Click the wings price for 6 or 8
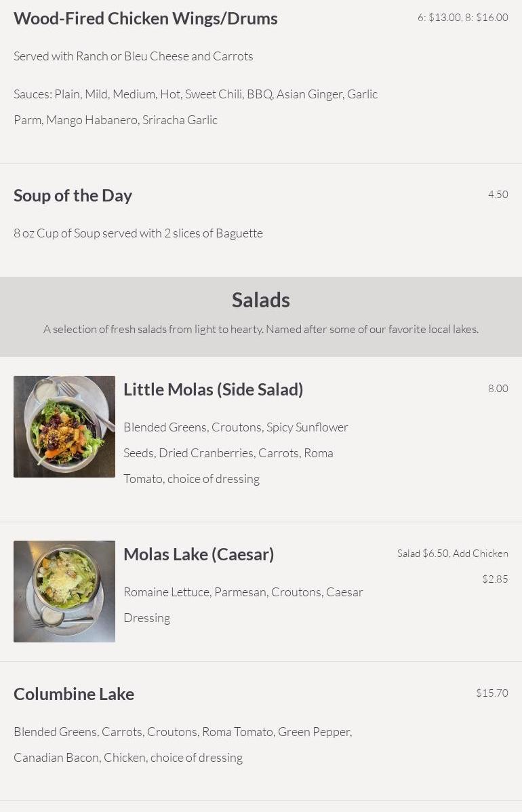 (x=462, y=18)
